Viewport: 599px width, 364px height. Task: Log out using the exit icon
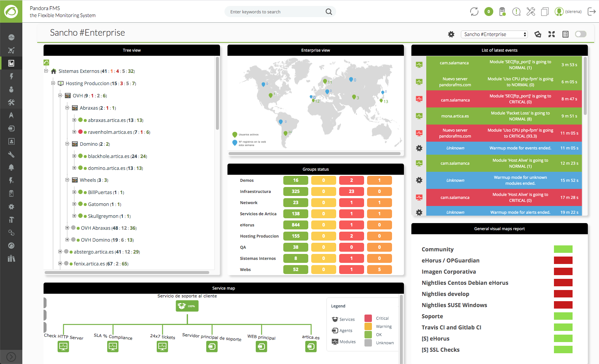tap(592, 12)
